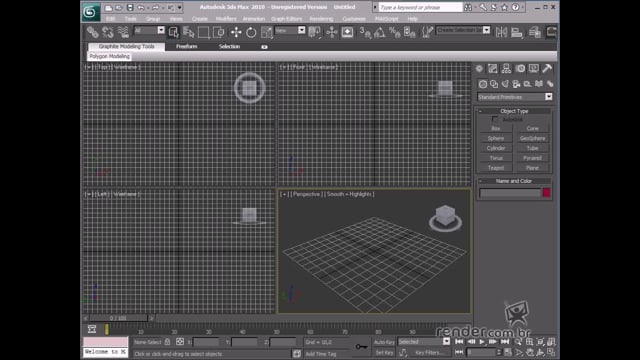Select the Graphite Modeling Tools tab

click(x=127, y=47)
